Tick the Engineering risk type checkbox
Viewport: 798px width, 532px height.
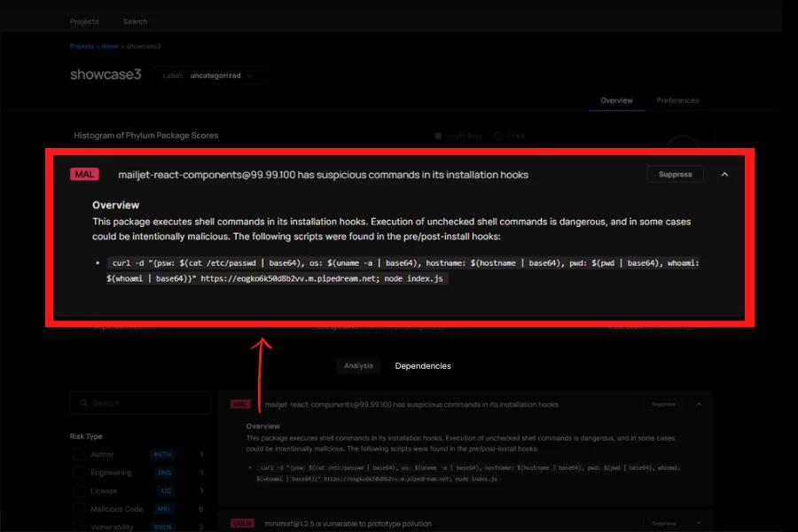coord(79,473)
